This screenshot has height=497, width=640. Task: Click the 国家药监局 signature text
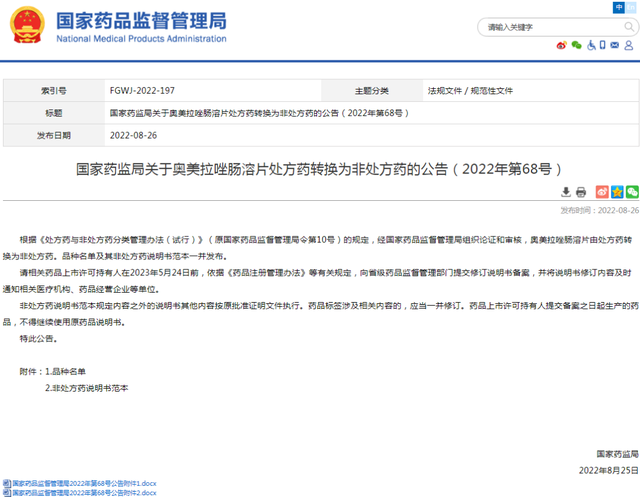[x=618, y=454]
